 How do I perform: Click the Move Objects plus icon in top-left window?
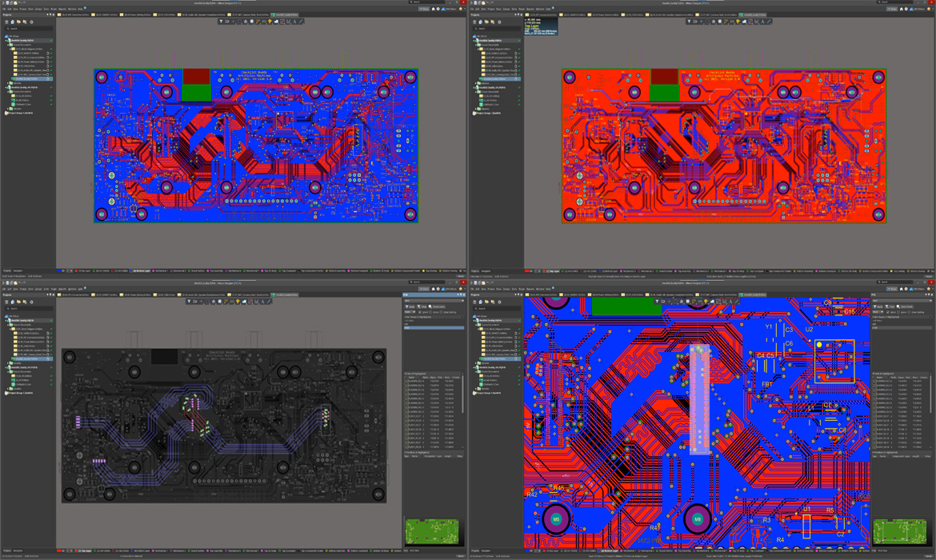click(x=234, y=22)
